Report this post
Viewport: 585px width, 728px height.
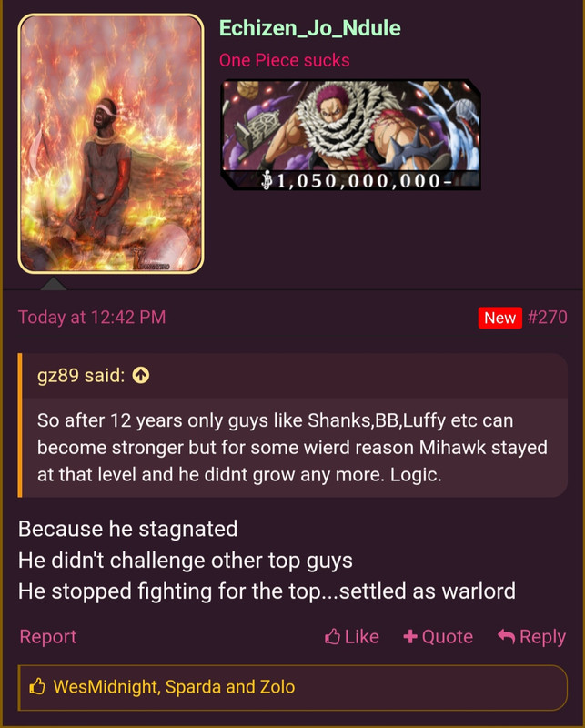click(48, 636)
